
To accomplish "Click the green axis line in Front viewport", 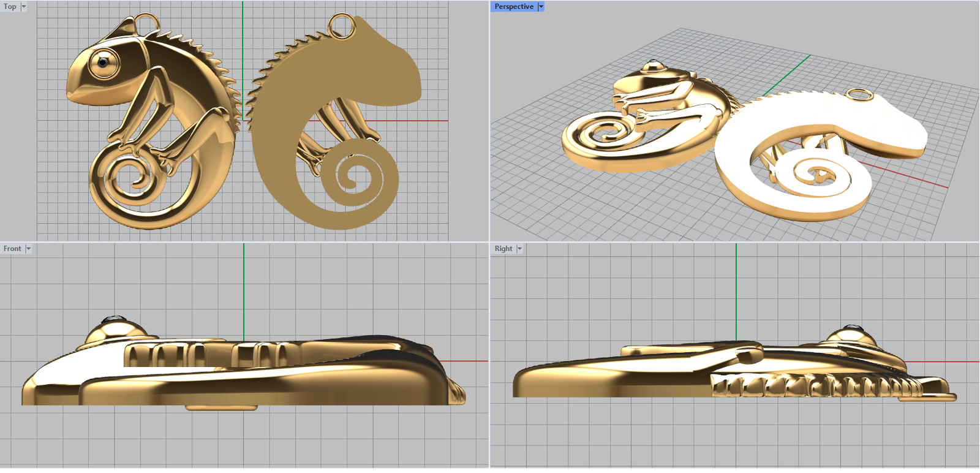I will click(x=244, y=288).
